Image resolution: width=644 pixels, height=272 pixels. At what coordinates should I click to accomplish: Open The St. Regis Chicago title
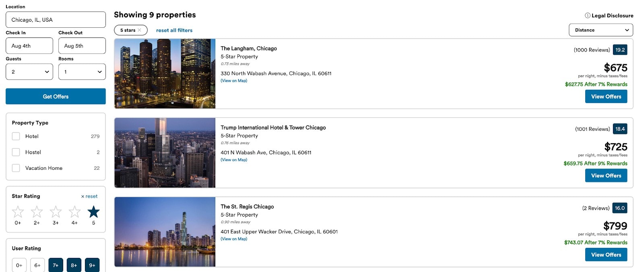(247, 206)
